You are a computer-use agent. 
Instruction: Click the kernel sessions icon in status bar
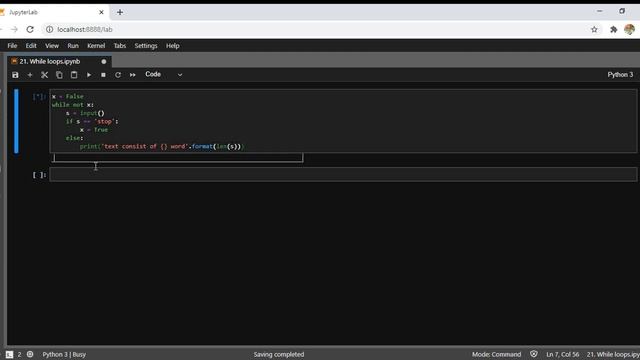point(30,354)
